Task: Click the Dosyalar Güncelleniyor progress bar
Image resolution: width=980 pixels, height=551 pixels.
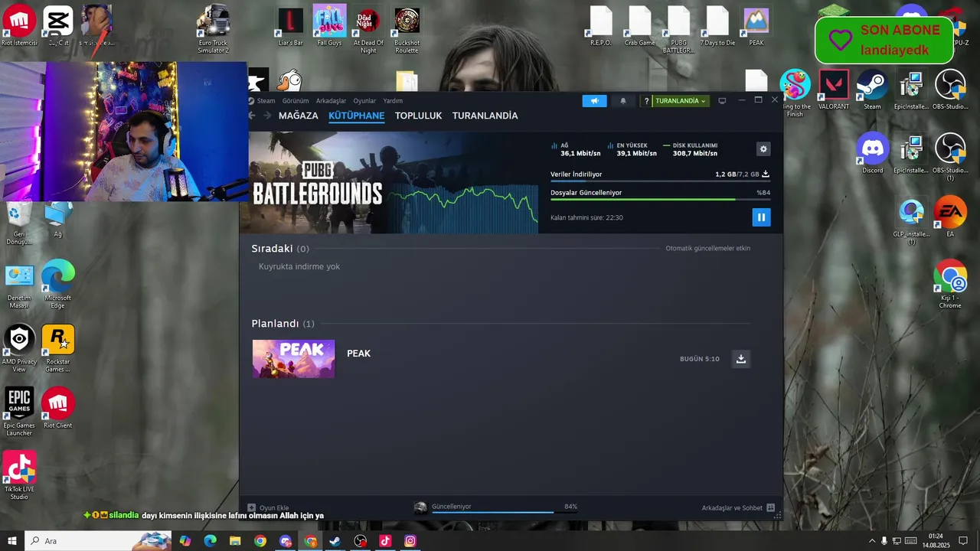Action: pyautogui.click(x=660, y=200)
